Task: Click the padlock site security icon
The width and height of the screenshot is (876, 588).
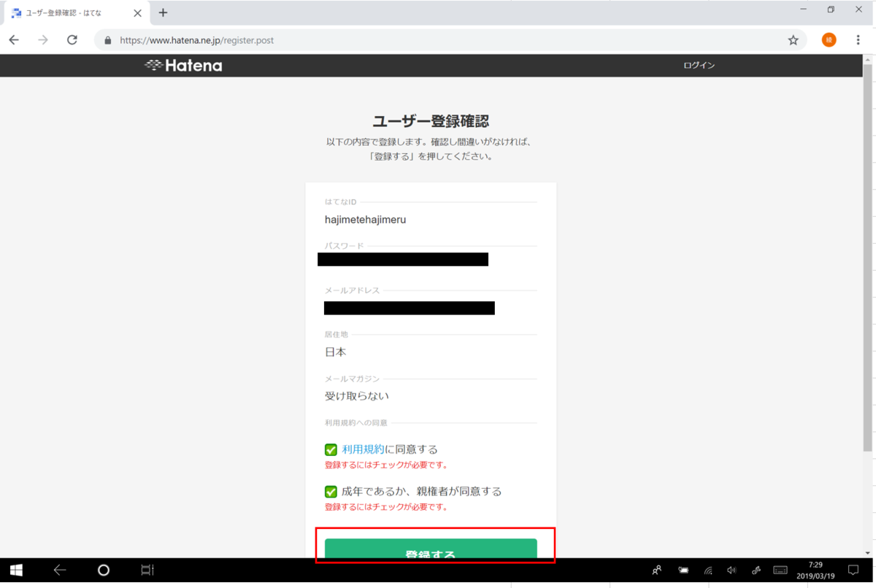Action: click(x=108, y=40)
